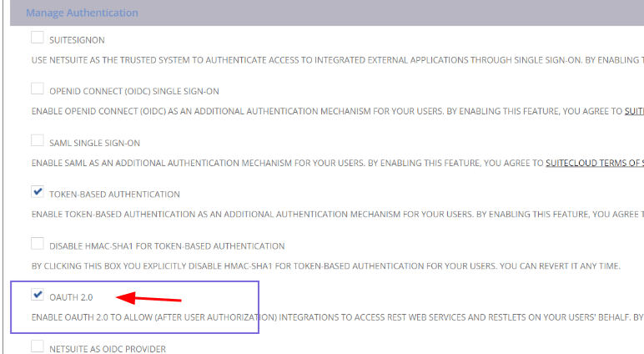Click the description starting 'ENABLE TOKEN-BASED AUTHENTICATION AS AN ADDITIONAL'
Screen dimensions: 644x354
pos(337,215)
